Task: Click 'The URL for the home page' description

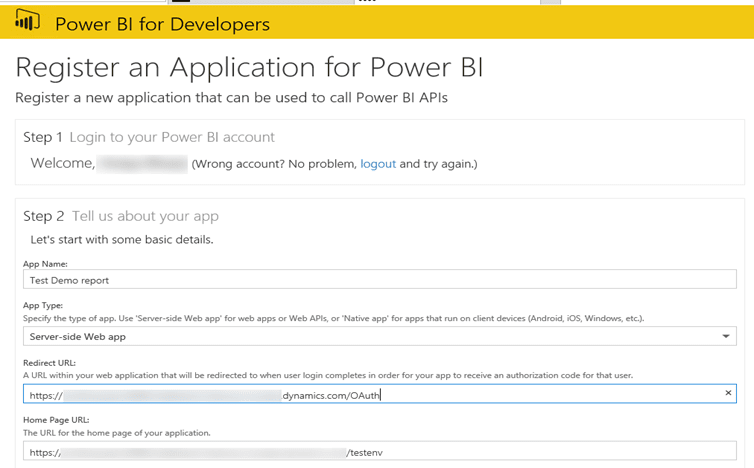Action: 117,433
